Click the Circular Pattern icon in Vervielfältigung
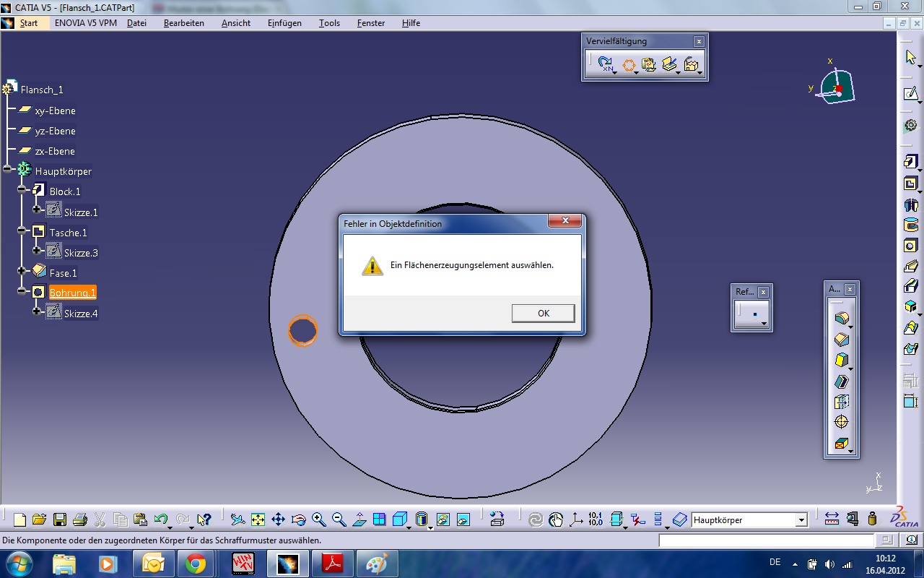Screen dimensions: 924x578 click(x=628, y=64)
